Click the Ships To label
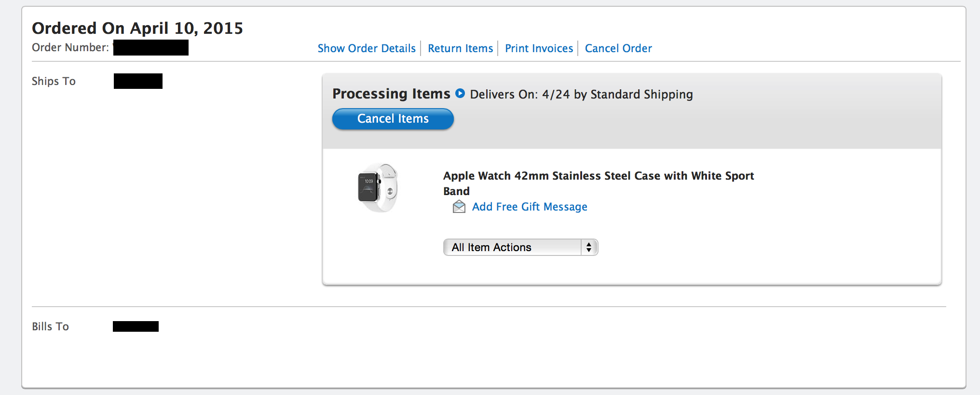 54,81
